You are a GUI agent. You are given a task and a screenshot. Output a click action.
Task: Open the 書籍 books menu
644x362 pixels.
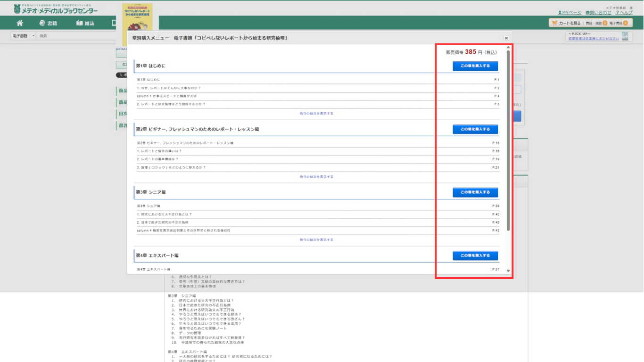(49, 23)
